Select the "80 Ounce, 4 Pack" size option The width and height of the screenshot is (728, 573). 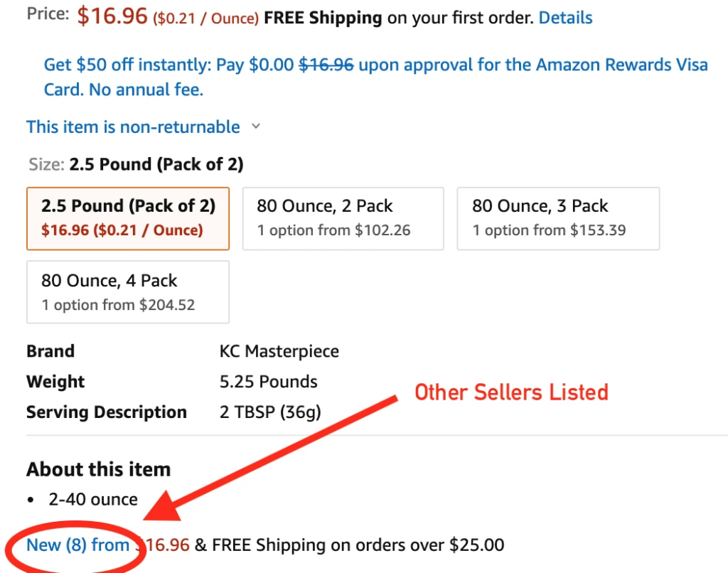coord(128,291)
